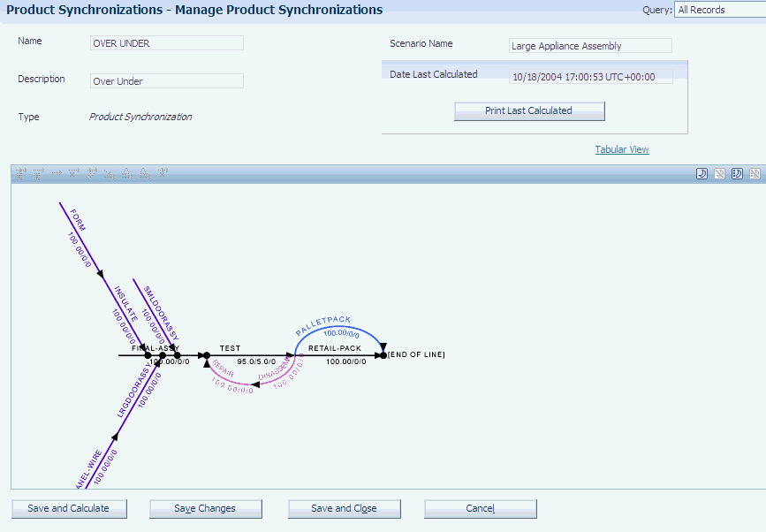Click the arrow with chain link icon
This screenshot has height=532, width=766.
pos(92,173)
